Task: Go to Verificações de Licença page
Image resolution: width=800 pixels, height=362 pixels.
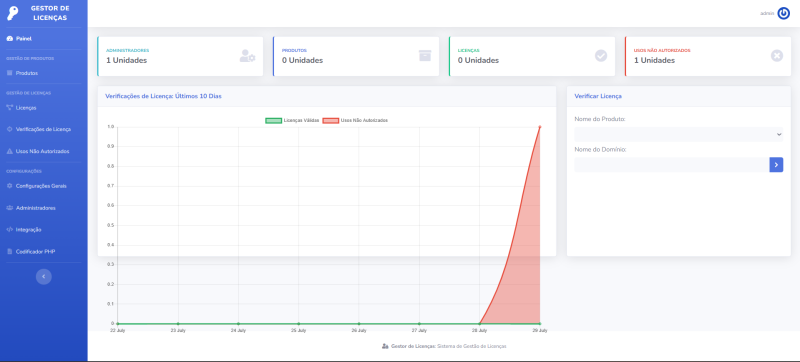Action: click(44, 130)
